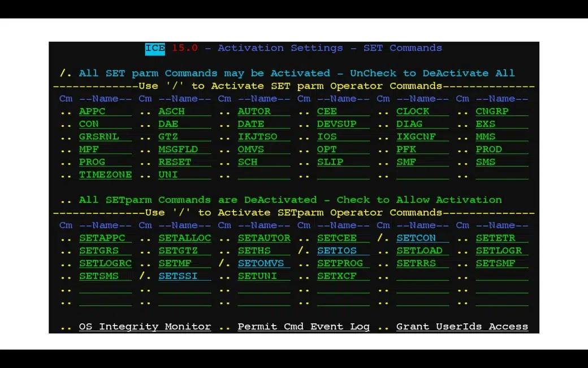Click the DIAG command name
The width and height of the screenshot is (588, 368).
(409, 125)
